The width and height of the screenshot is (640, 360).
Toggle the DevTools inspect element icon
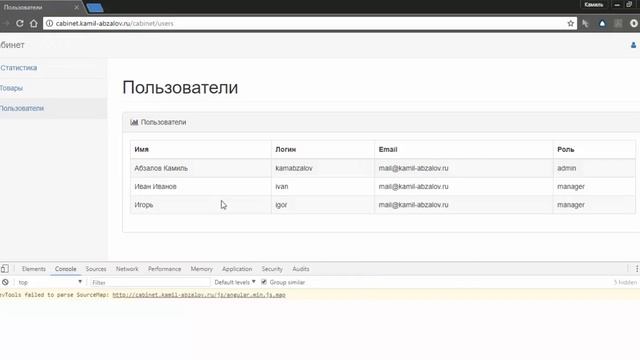point(4,269)
